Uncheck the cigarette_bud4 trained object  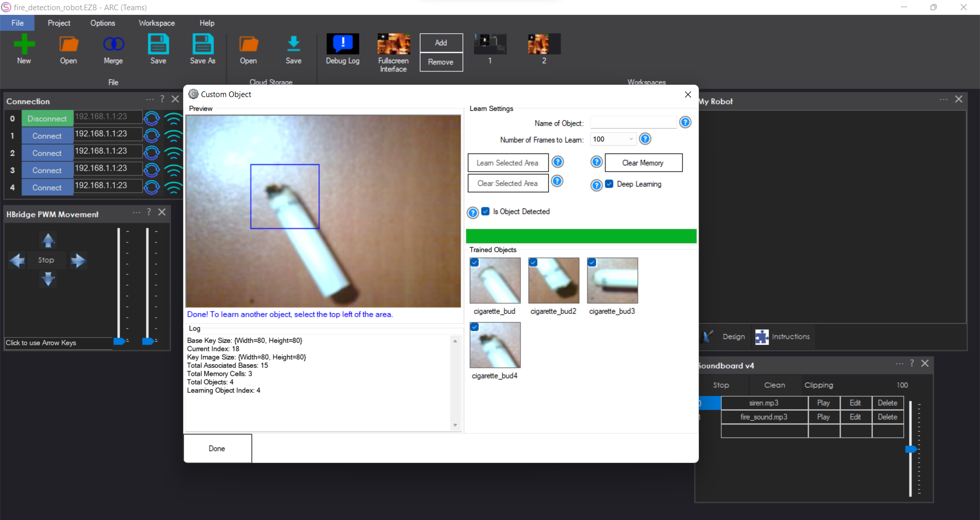(475, 327)
